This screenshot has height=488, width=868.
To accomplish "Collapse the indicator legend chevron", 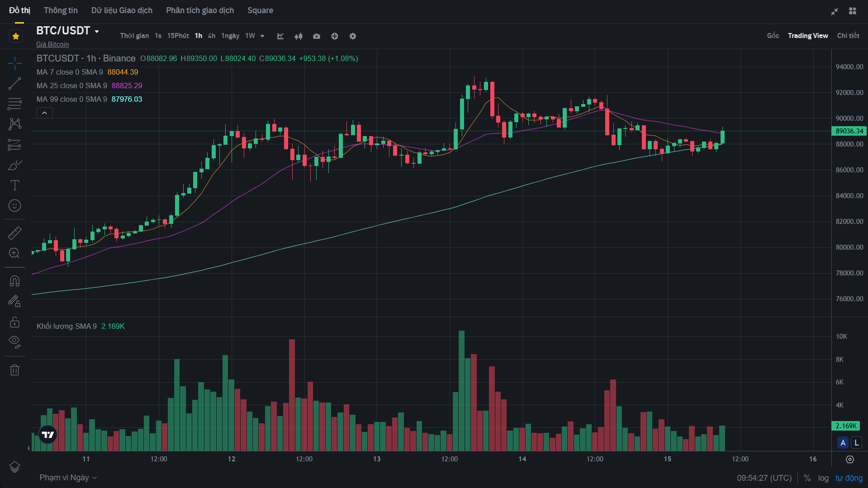I will [x=44, y=113].
